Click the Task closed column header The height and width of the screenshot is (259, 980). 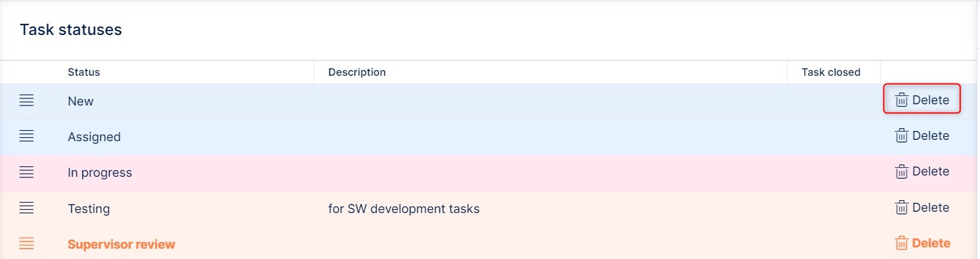(830, 72)
